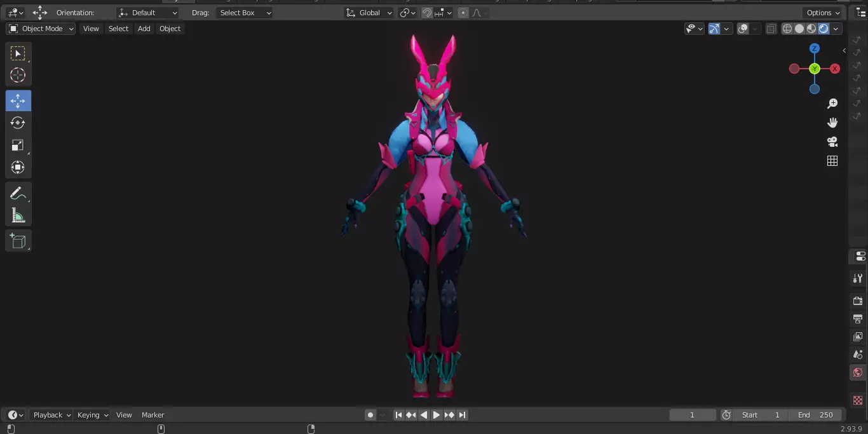Toggle camera view icon

[832, 142]
